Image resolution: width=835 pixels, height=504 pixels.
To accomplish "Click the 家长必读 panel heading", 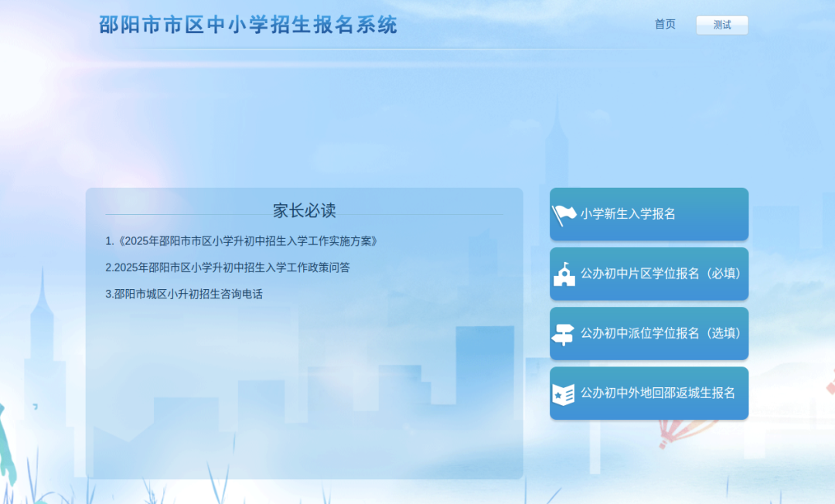I will coord(304,211).
